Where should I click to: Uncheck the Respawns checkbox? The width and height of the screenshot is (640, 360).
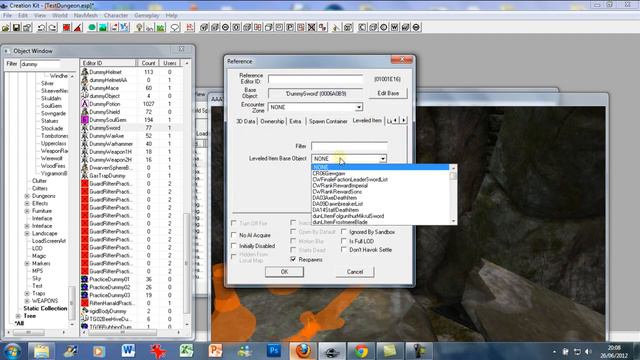pyautogui.click(x=293, y=259)
